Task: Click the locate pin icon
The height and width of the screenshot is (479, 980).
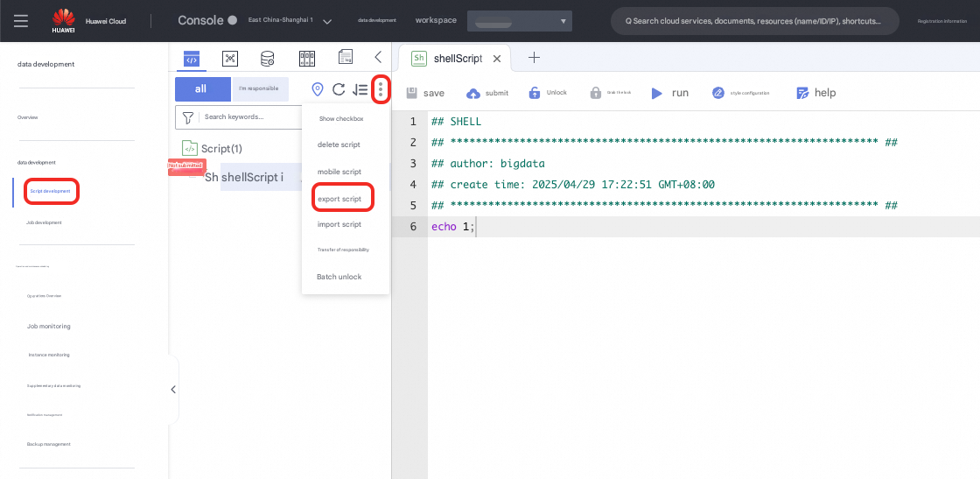Action: (318, 89)
